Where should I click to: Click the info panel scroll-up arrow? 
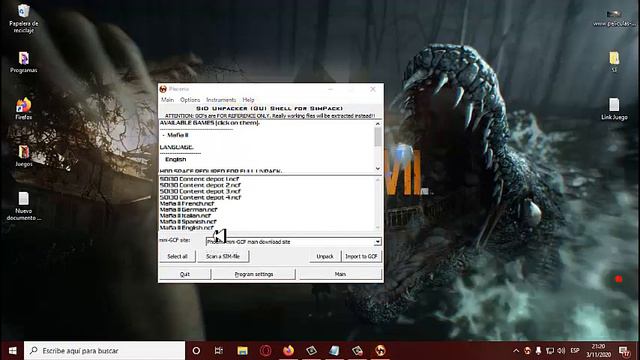(378, 124)
